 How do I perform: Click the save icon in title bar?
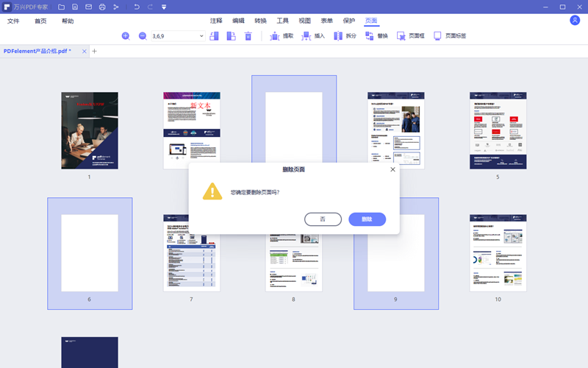pyautogui.click(x=75, y=7)
